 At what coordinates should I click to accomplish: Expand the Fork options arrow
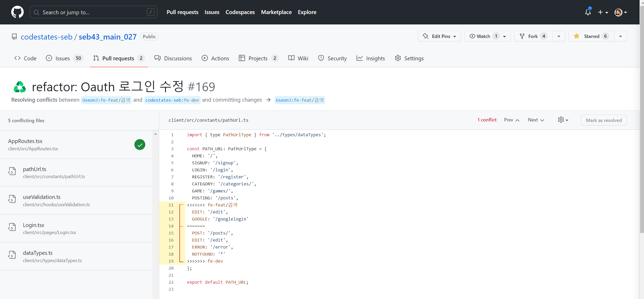coord(559,36)
